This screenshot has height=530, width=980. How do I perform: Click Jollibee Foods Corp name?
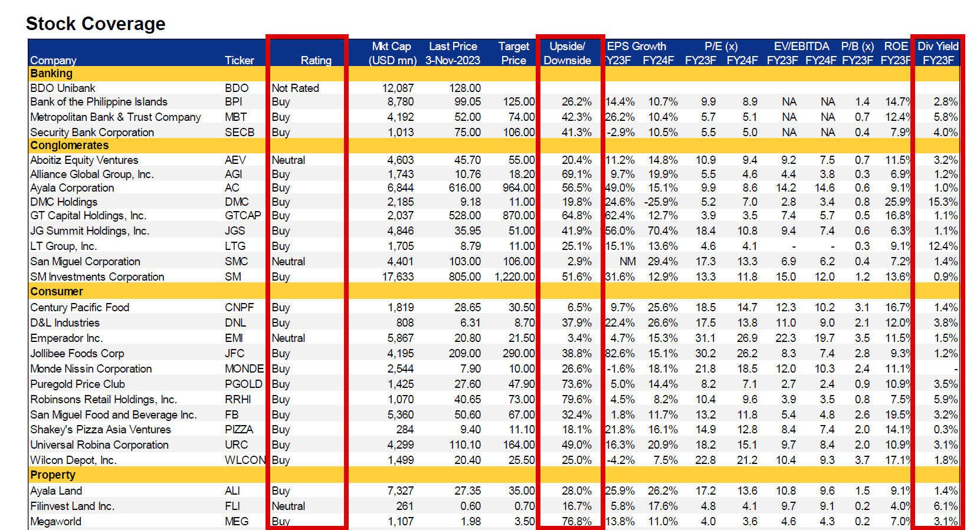tap(77, 354)
